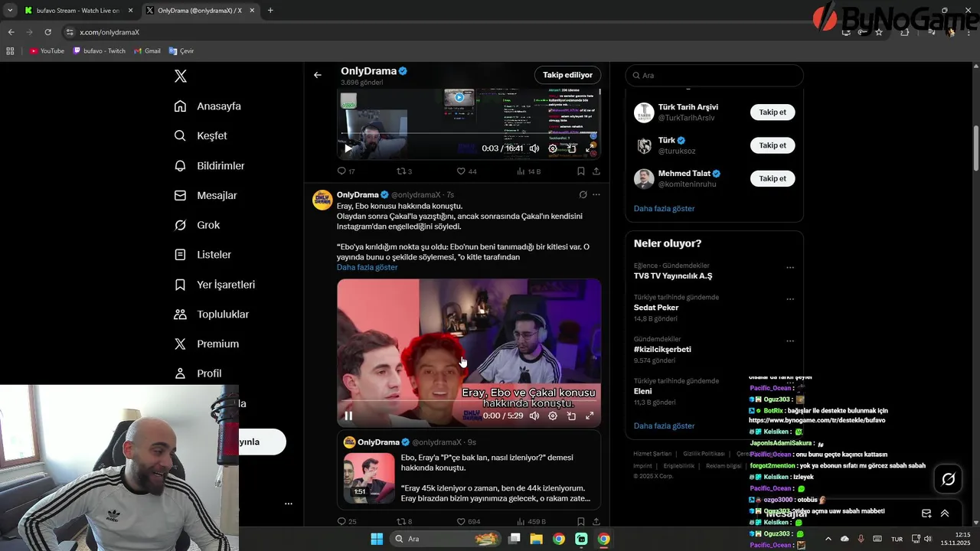Image resolution: width=980 pixels, height=551 pixels.
Task: View stats icon showing 459 B
Action: point(521,521)
